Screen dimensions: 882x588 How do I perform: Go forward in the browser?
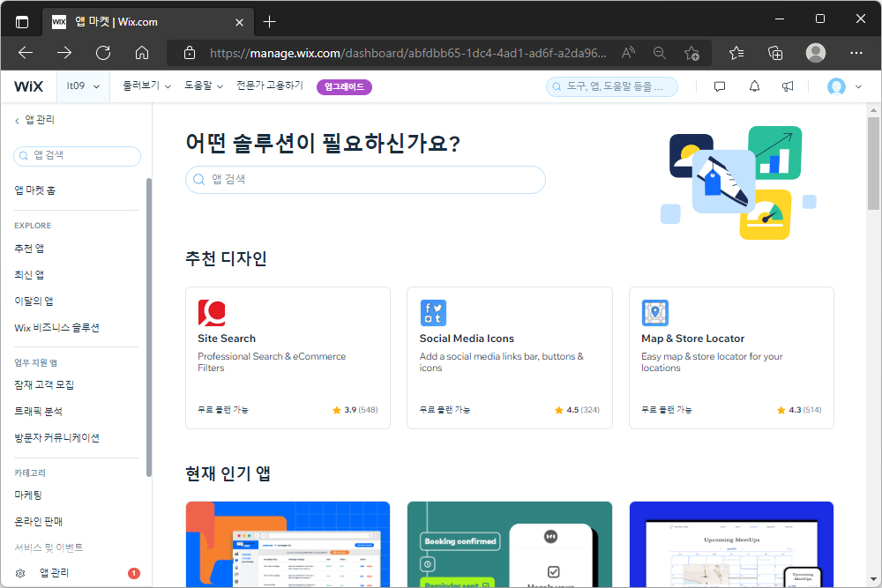pyautogui.click(x=64, y=53)
